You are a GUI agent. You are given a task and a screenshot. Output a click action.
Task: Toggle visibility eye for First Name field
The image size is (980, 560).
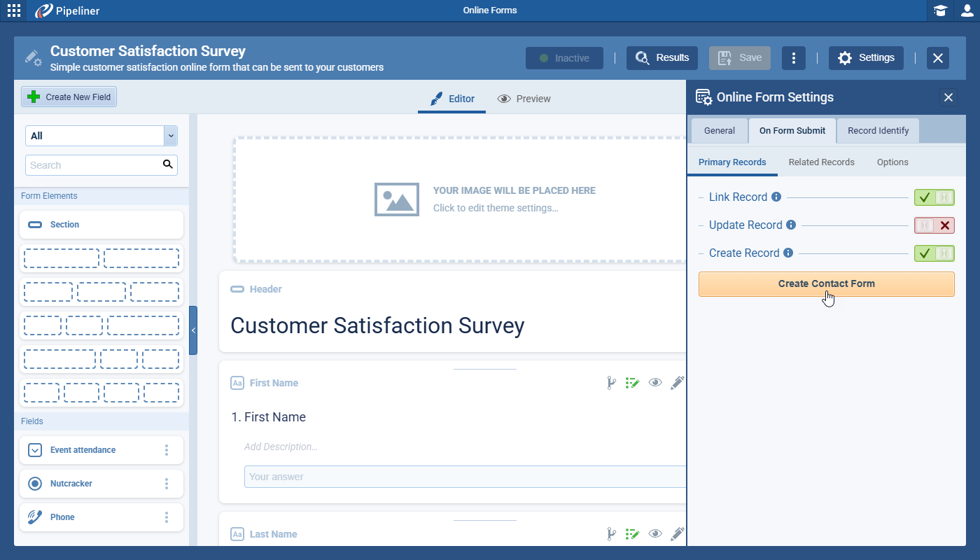pos(655,383)
